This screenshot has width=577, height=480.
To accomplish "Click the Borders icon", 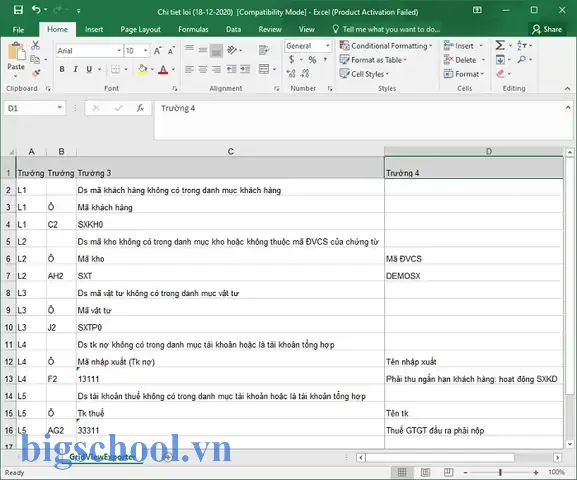I will [x=115, y=69].
